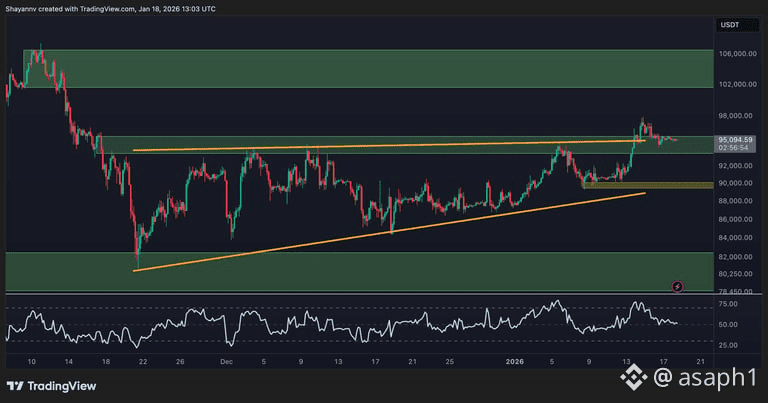Screen dimensions: 768x403
Task: Click the red lightning event icon
Action: click(677, 286)
